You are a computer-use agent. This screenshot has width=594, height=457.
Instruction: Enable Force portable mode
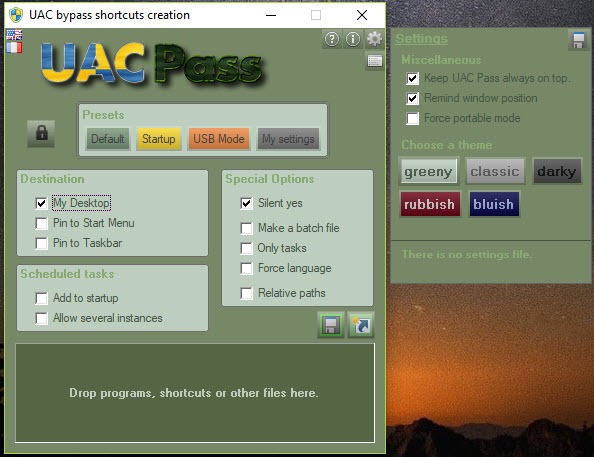pos(413,118)
